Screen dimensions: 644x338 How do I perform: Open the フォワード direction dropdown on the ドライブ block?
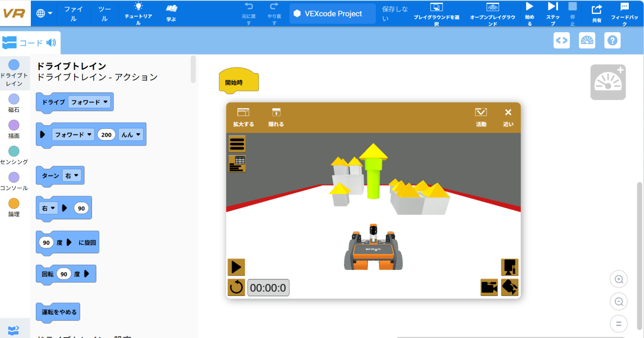point(90,102)
